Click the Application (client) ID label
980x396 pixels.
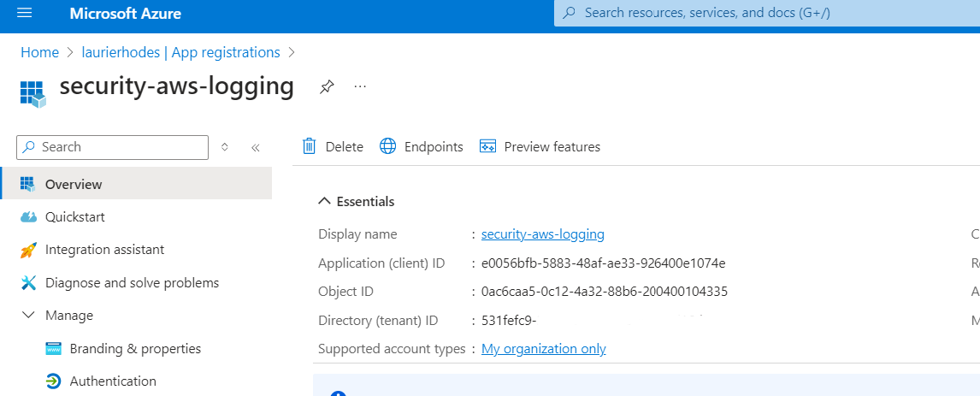point(381,263)
